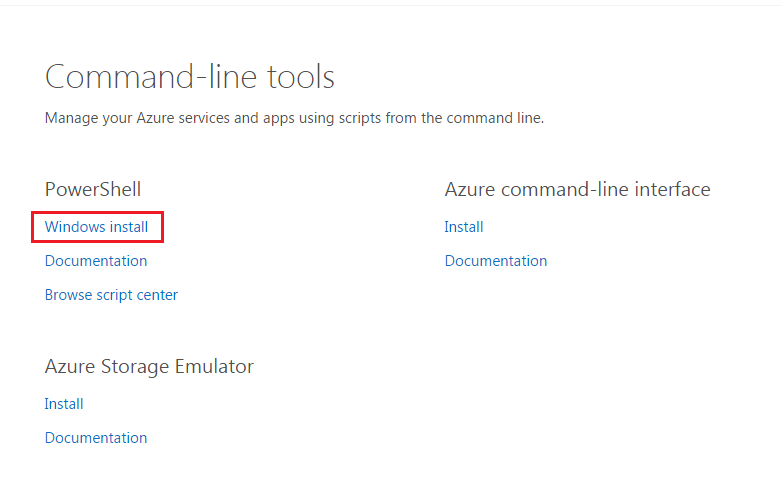The height and width of the screenshot is (482, 782).
Task: Open Documentation under Azure Storage Emulator
Action: (x=96, y=438)
